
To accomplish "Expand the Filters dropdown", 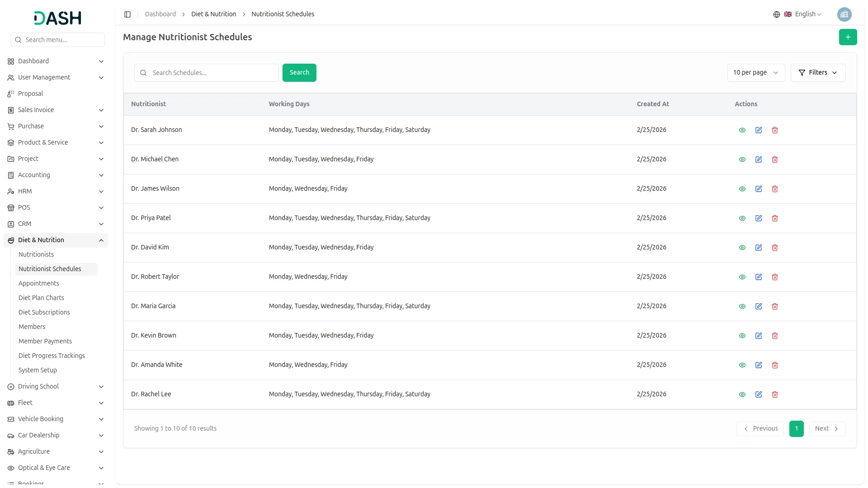I will 818,73.
